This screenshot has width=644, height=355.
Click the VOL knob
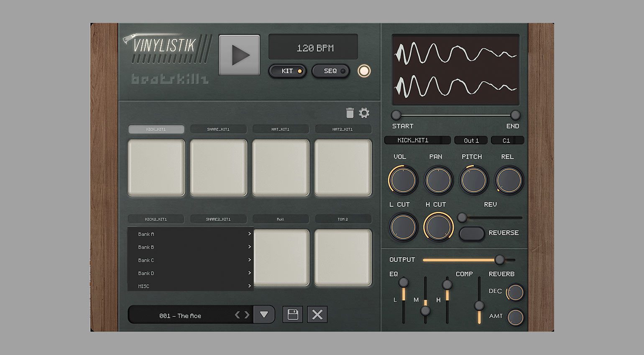point(403,180)
